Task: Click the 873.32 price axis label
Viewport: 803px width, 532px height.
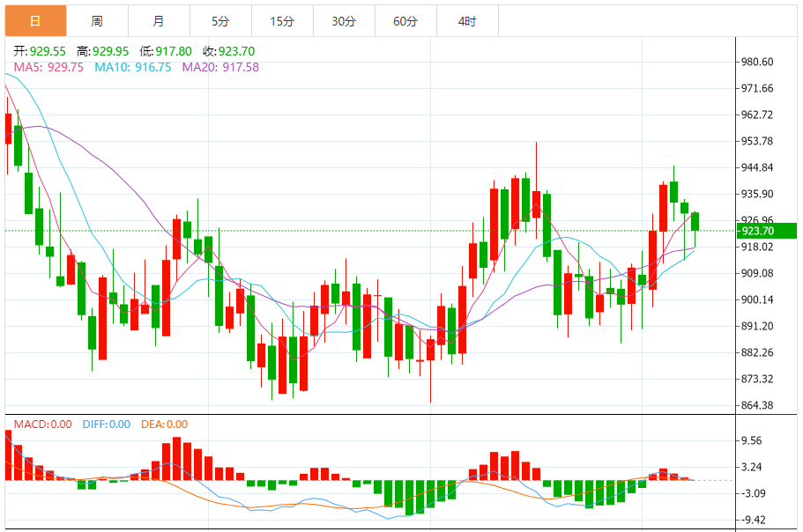Action: (x=757, y=379)
